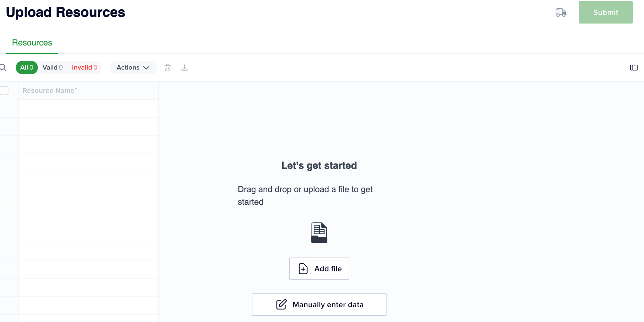Click the pencil icon on Manually enter data

tap(281, 304)
